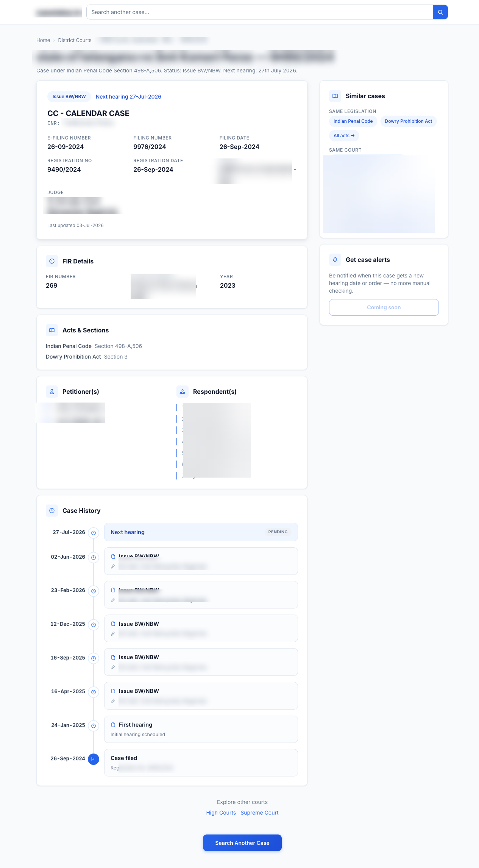Click gavel icon in 16-Apr-2025 entry

pos(113,701)
